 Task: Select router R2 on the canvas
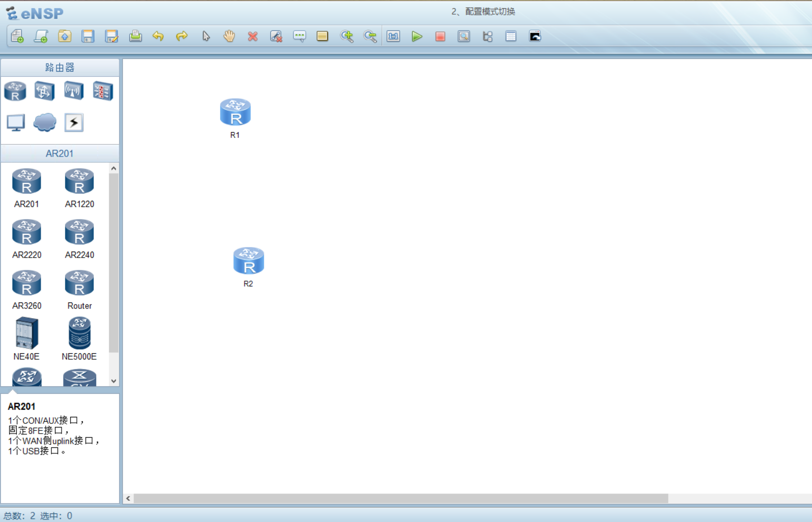tap(249, 261)
